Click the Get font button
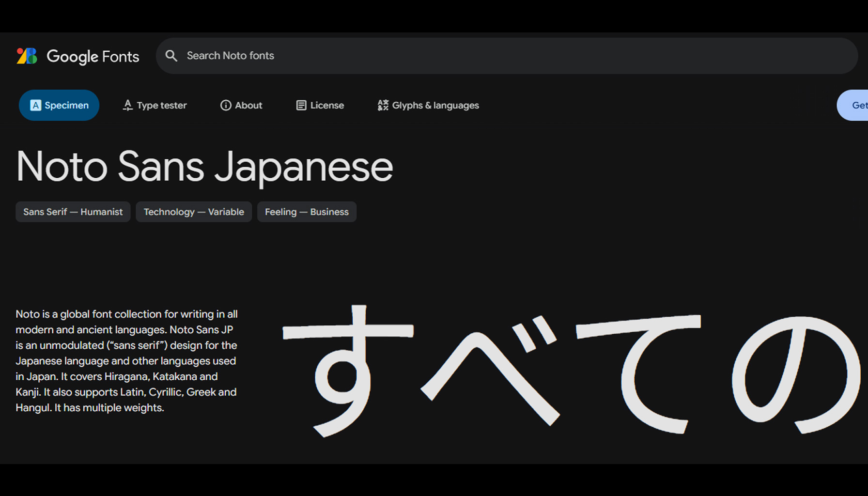This screenshot has height=496, width=868. 852,105
